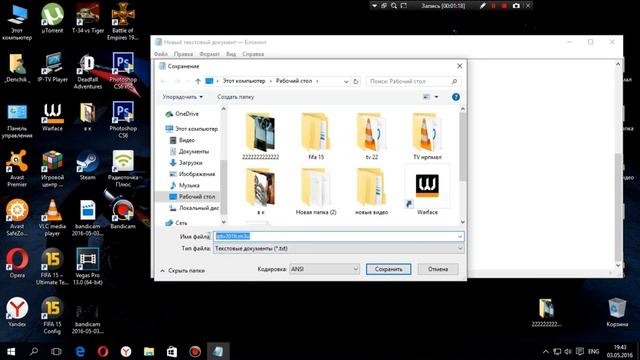
Task: Click the Отмена button
Action: click(438, 269)
